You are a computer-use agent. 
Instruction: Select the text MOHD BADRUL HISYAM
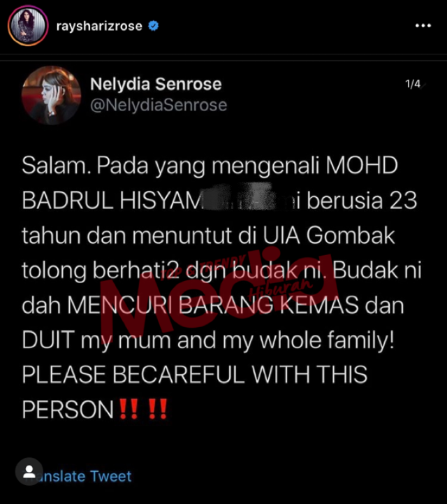point(210,182)
